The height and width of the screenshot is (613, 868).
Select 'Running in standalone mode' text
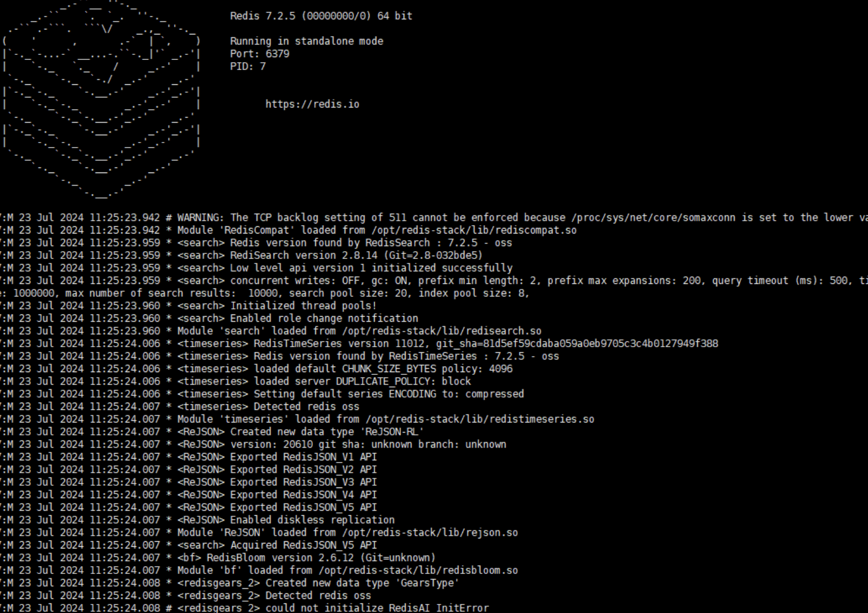pos(306,41)
